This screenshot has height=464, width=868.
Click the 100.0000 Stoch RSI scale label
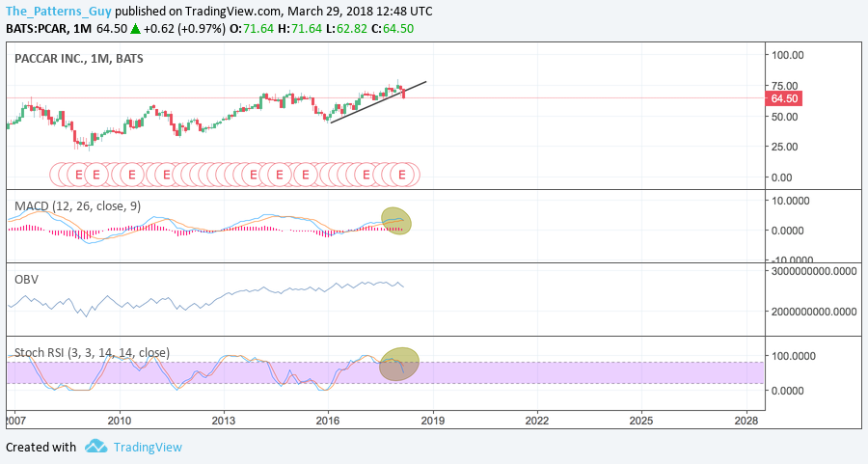(x=794, y=356)
